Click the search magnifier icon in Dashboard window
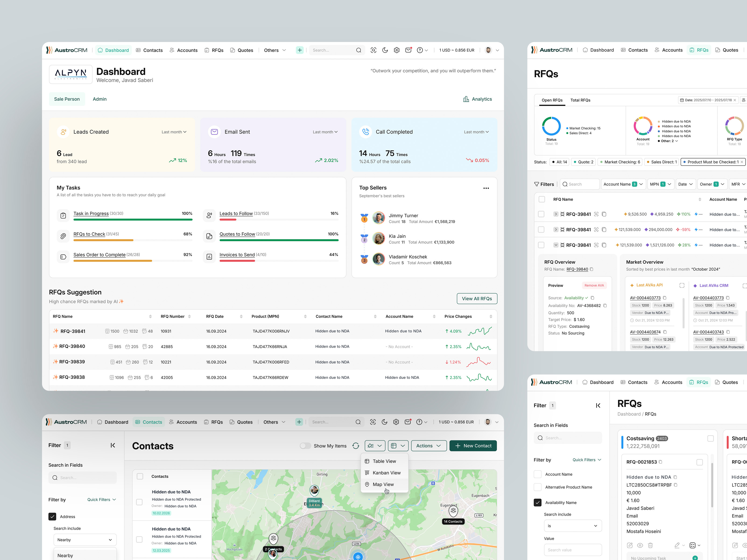The height and width of the screenshot is (560, 747). point(359,50)
